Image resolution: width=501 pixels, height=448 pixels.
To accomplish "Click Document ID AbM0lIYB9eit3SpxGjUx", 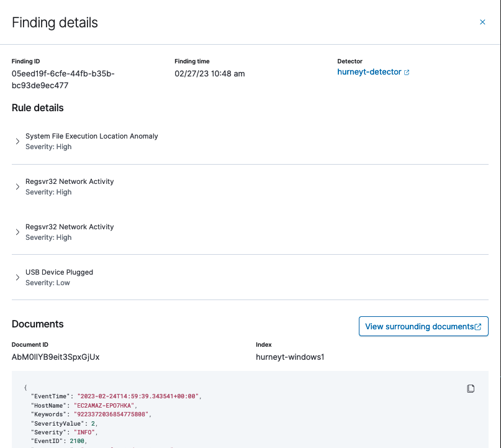I will (56, 357).
